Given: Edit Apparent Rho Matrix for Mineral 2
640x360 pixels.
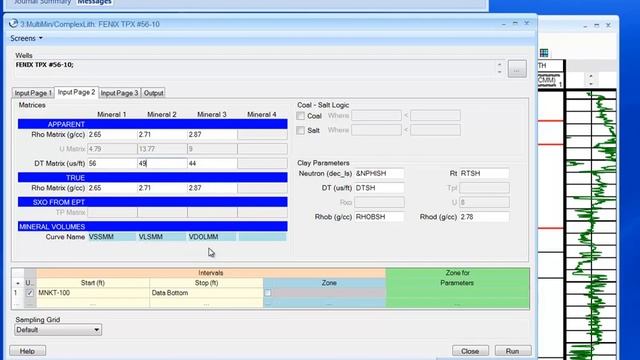Looking at the screenshot, I should coord(162,134).
